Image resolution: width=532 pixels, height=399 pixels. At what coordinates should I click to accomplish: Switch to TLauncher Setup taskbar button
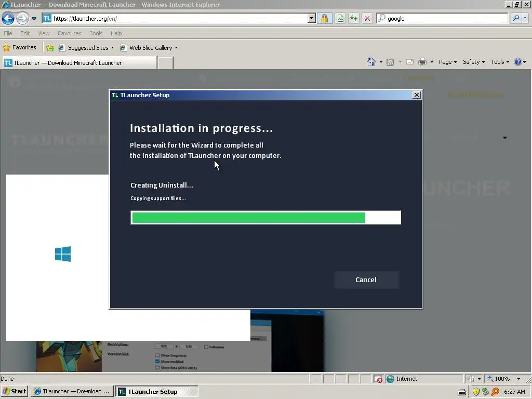coord(157,392)
